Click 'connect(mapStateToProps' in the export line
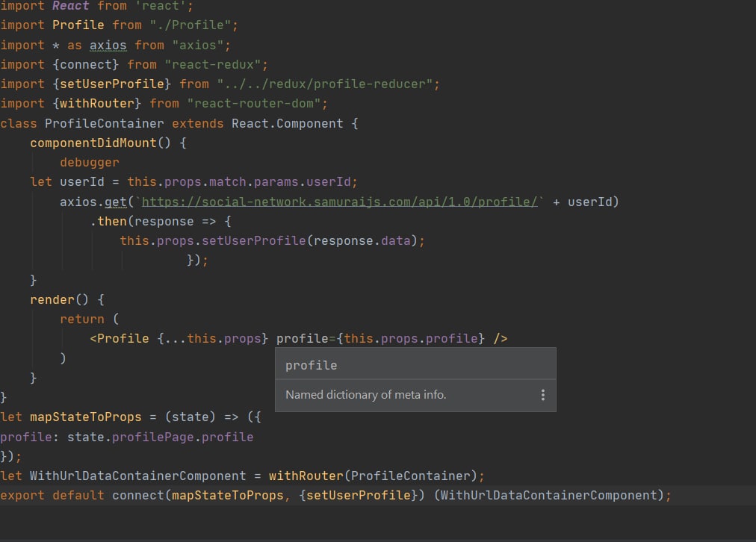Viewport: 756px width, 542px height. 198,495
